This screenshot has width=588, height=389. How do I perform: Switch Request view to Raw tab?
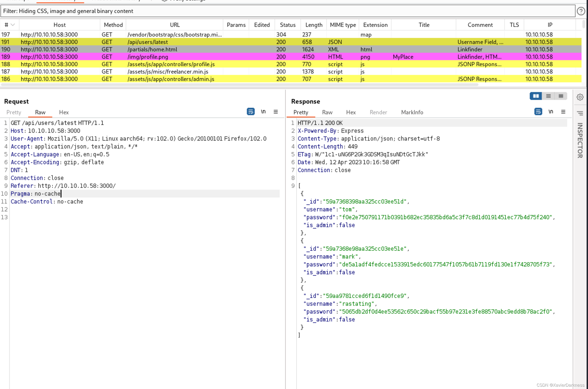(x=40, y=112)
